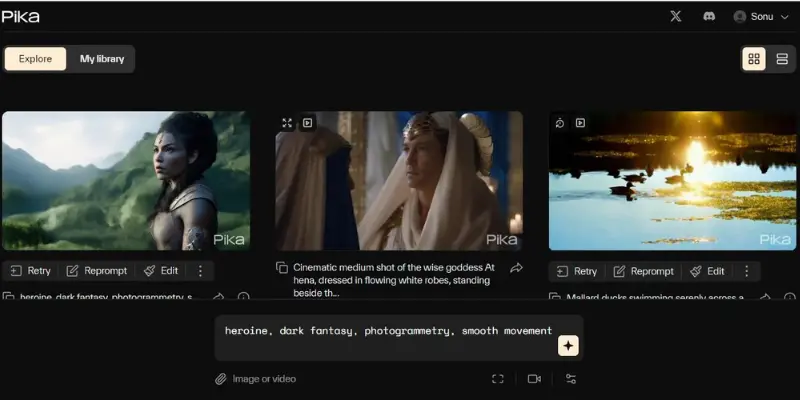Click Retry under the heroine video
Screen dimensions: 800x400
pyautogui.click(x=30, y=271)
